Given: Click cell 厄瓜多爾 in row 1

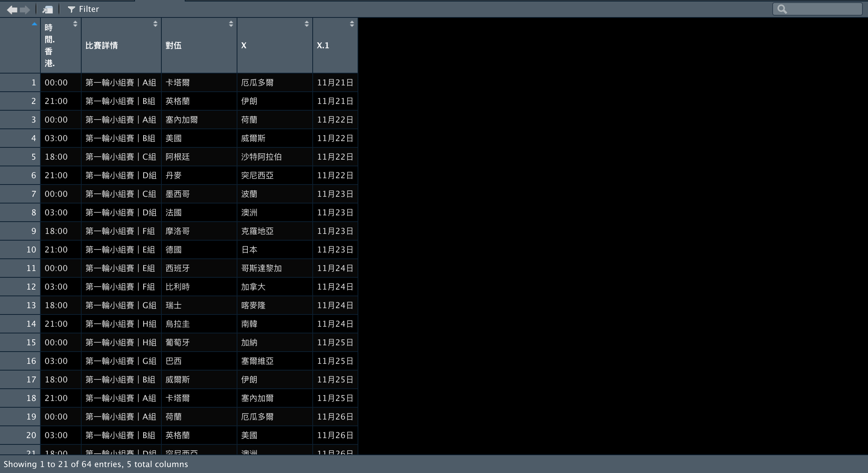Looking at the screenshot, I should tap(275, 82).
